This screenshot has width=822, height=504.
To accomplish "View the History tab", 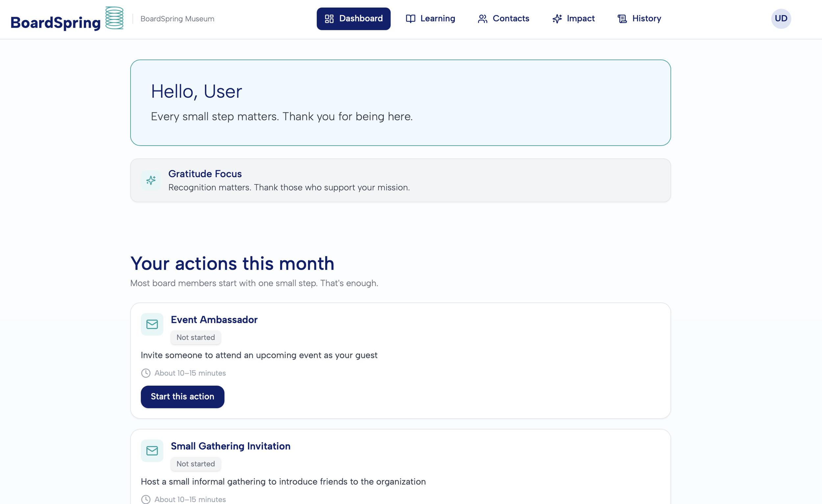I will pos(639,19).
